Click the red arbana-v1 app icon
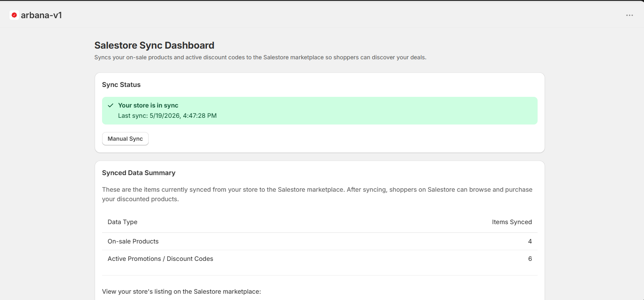Screen dimensions: 644x300 (x=14, y=15)
